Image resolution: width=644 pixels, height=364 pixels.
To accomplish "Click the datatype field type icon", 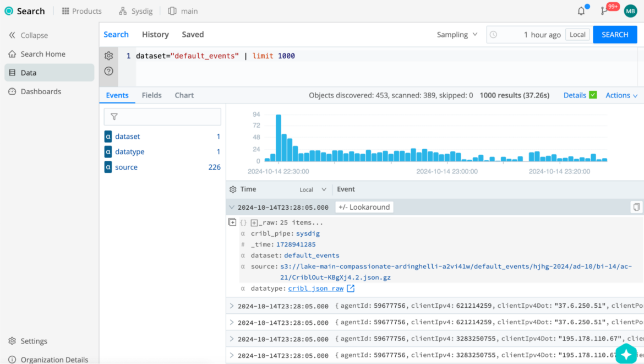I will [x=108, y=151].
